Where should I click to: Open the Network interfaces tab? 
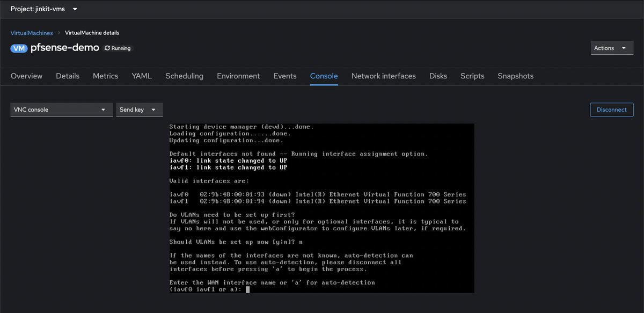pyautogui.click(x=384, y=76)
